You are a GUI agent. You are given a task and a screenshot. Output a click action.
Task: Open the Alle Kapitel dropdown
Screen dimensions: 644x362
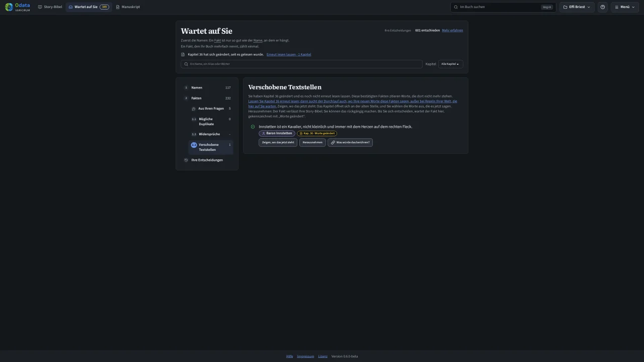point(450,64)
